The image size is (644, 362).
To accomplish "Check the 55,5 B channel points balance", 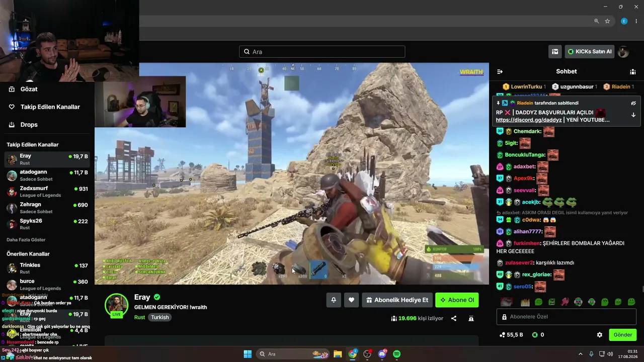I will point(511,335).
